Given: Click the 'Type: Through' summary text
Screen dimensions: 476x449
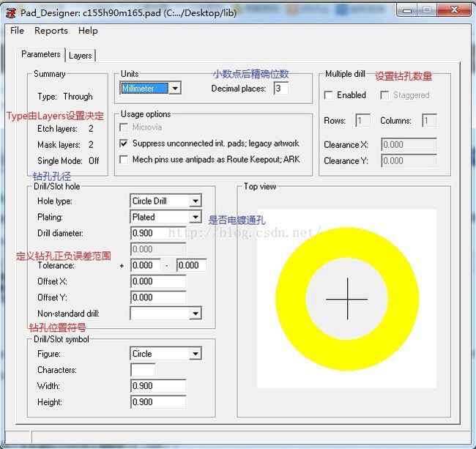Looking at the screenshot, I should click(65, 97).
